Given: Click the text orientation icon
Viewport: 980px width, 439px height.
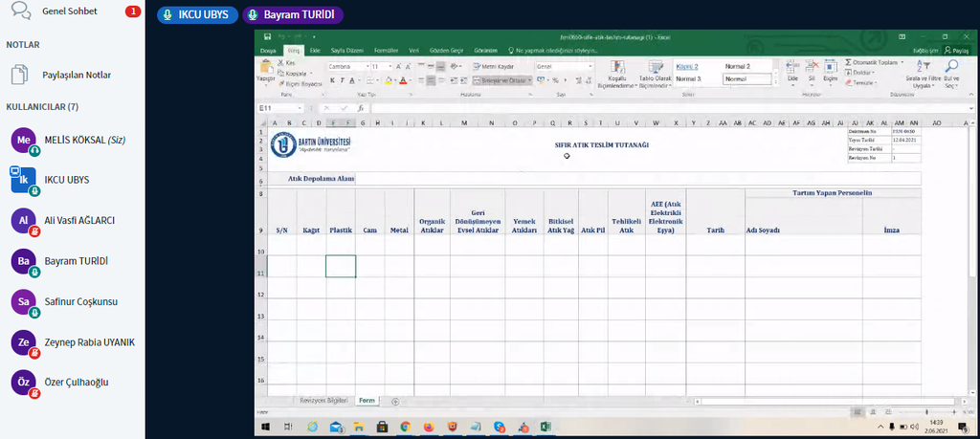Looking at the screenshot, I should pyautogui.click(x=456, y=66).
